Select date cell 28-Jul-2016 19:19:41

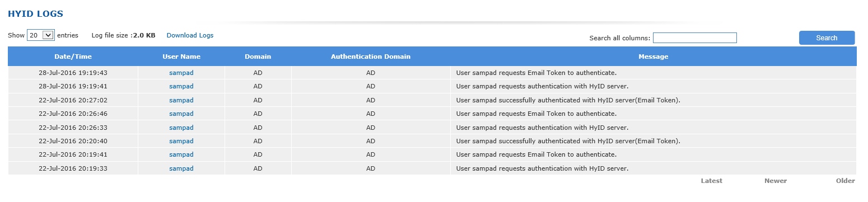pos(73,86)
